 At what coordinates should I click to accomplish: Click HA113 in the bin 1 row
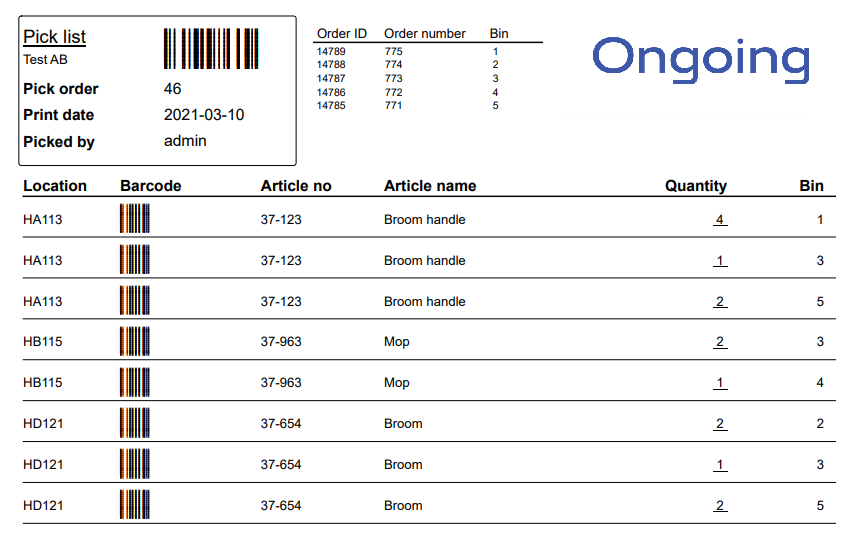pos(42,220)
